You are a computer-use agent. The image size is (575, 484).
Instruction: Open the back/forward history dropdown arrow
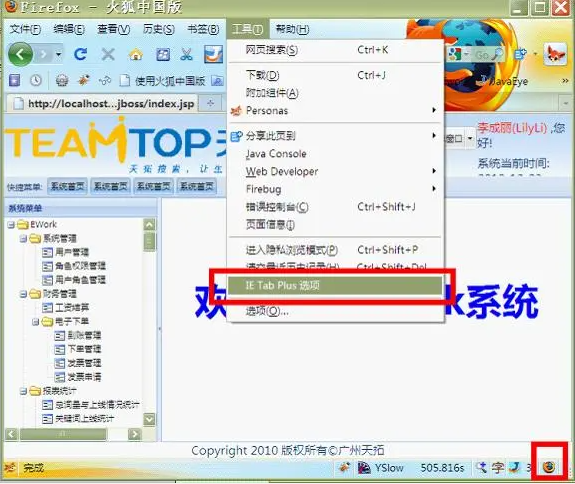pos(59,55)
